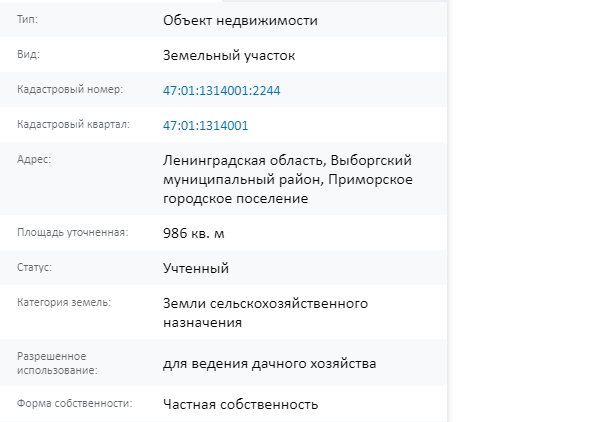
Task: Click the label 'Категория земель:'
Action: tap(64, 303)
